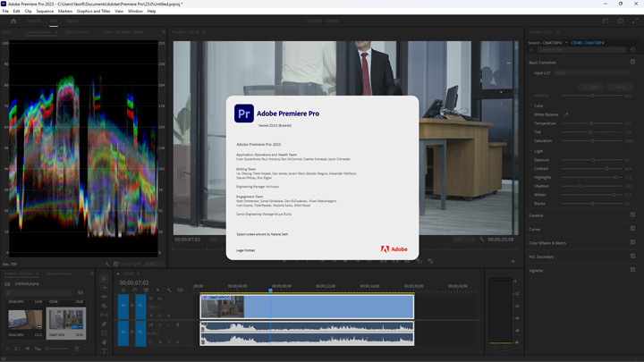
Task: Toggle the Creative section checkbox
Action: (632, 215)
